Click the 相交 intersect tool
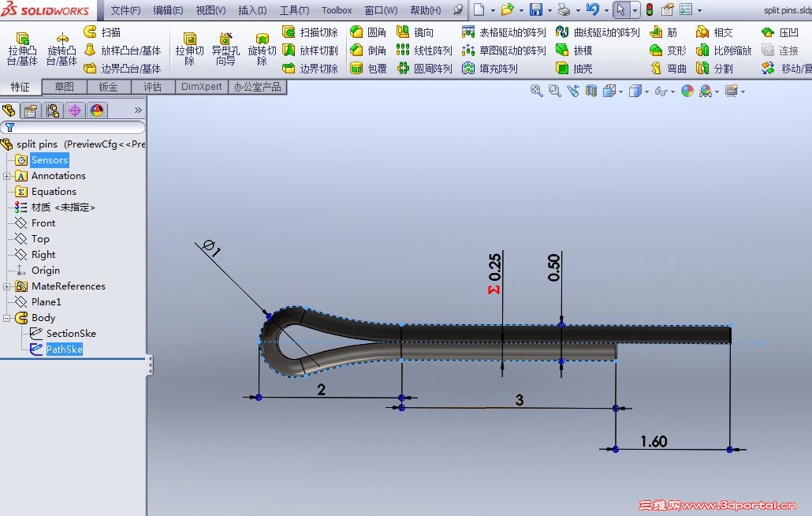 click(715, 32)
